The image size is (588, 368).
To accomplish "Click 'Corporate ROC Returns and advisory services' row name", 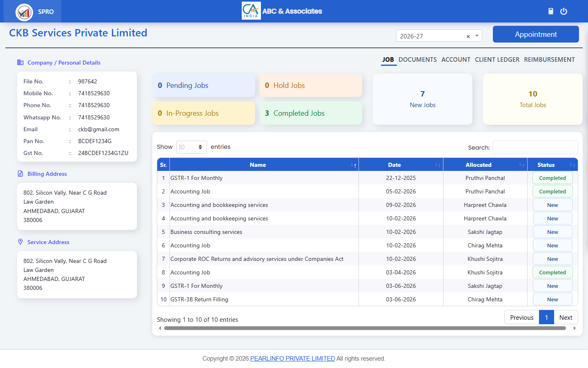I will click(257, 259).
